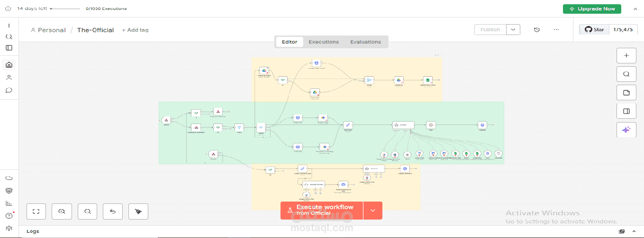Zoom in on the canvas
Image resolution: width=644 pixels, height=238 pixels.
(62, 212)
